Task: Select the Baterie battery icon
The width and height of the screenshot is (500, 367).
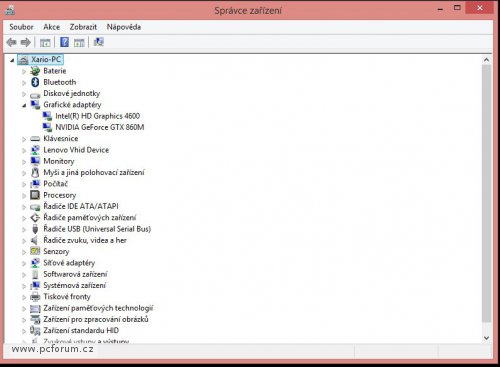Action: tap(35, 71)
